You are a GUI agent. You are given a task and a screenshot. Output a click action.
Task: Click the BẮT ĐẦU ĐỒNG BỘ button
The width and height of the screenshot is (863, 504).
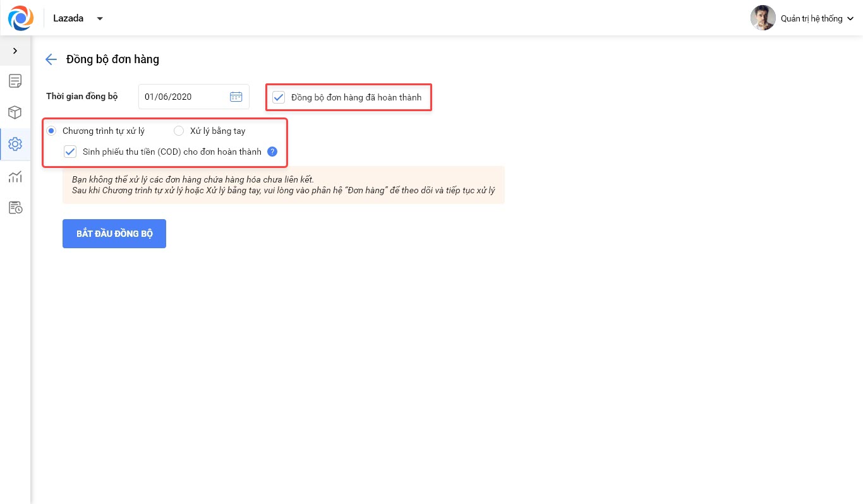click(114, 234)
